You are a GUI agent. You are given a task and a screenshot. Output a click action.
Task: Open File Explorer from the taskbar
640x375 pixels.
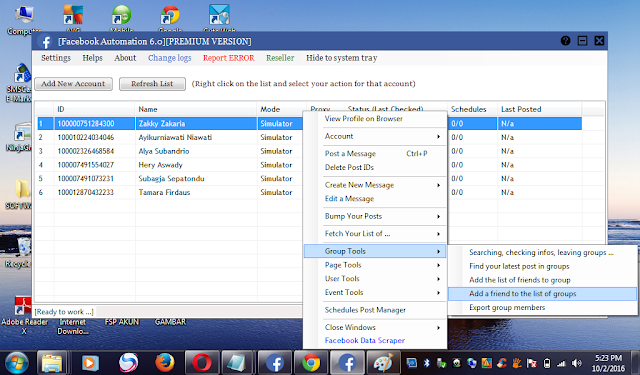51,363
